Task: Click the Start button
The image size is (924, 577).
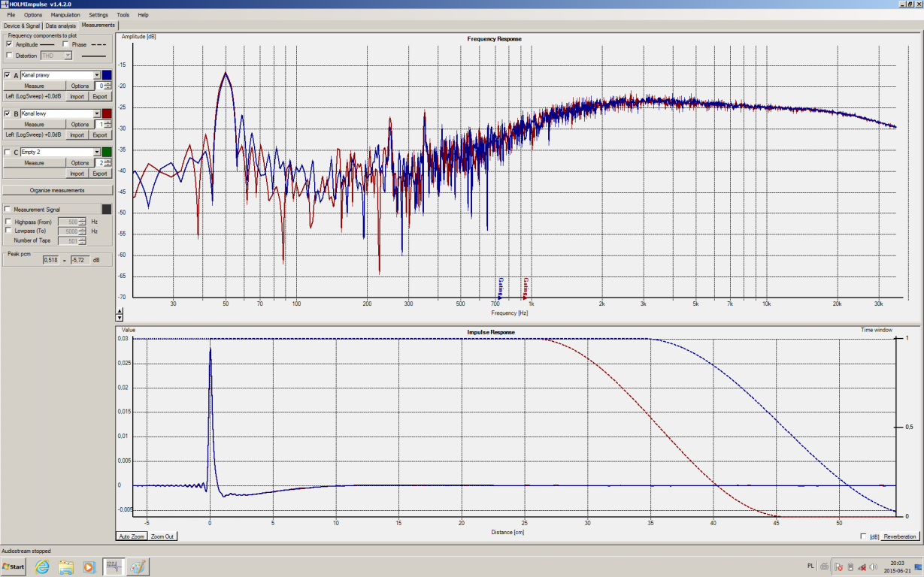Action: (14, 567)
